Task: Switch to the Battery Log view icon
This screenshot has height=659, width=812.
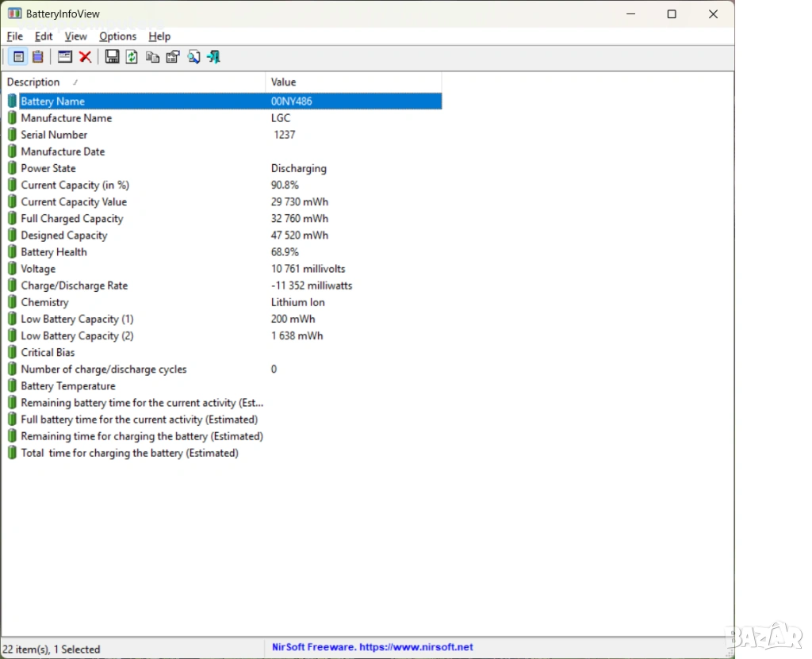Action: [x=37, y=56]
